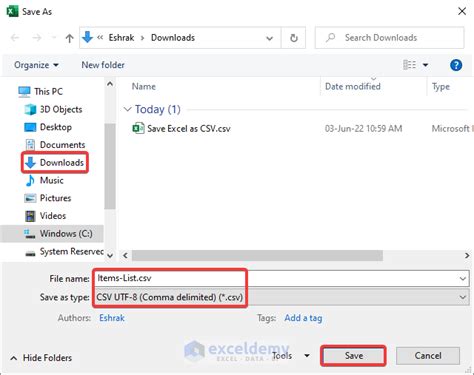
Task: Close the Save As dialog
Action: 462,11
